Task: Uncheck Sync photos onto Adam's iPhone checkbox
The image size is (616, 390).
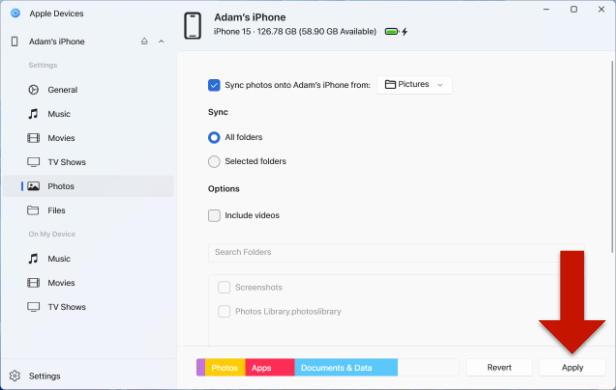Action: coord(214,85)
